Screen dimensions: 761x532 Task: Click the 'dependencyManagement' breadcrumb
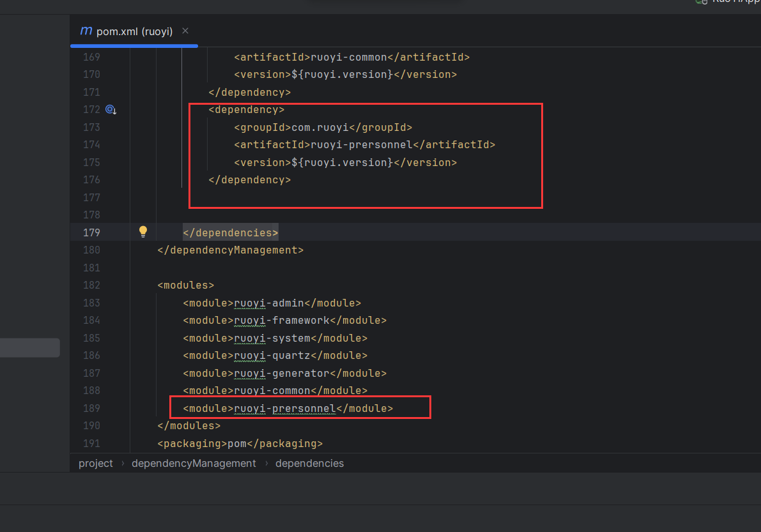click(x=194, y=463)
